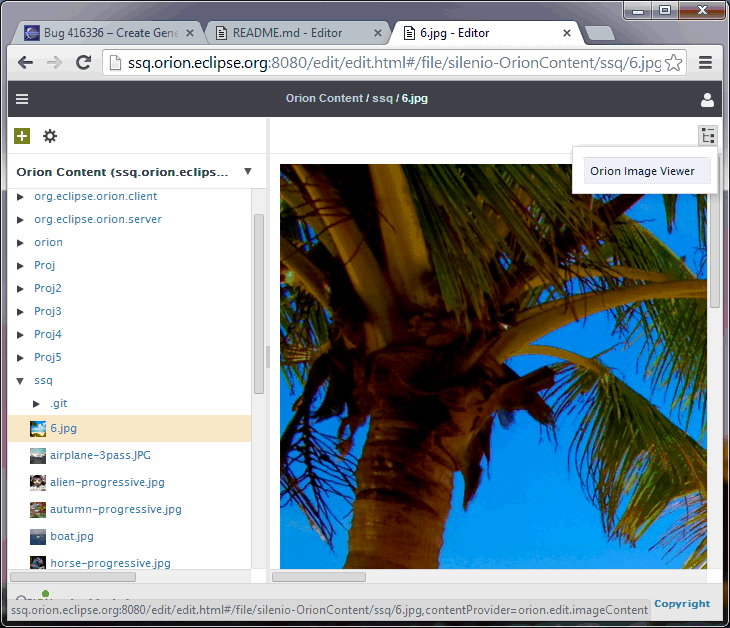Open Chrome menu icon

[x=705, y=62]
